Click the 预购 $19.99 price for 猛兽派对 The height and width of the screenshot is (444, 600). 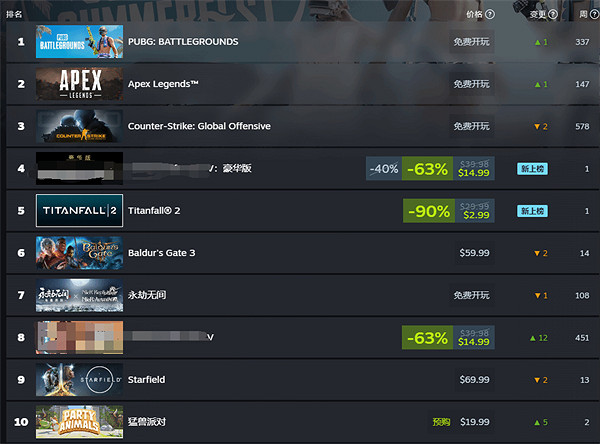click(x=461, y=422)
